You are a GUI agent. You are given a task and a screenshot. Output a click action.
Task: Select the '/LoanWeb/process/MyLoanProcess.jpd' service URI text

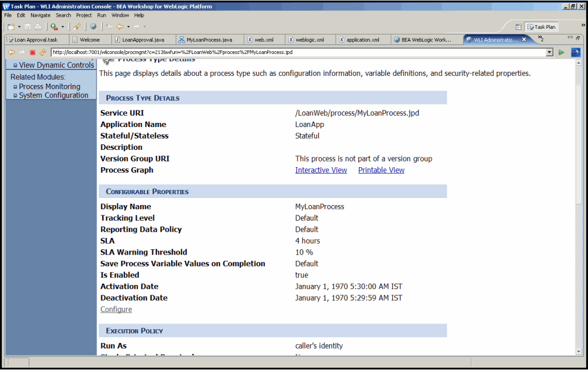pos(357,113)
